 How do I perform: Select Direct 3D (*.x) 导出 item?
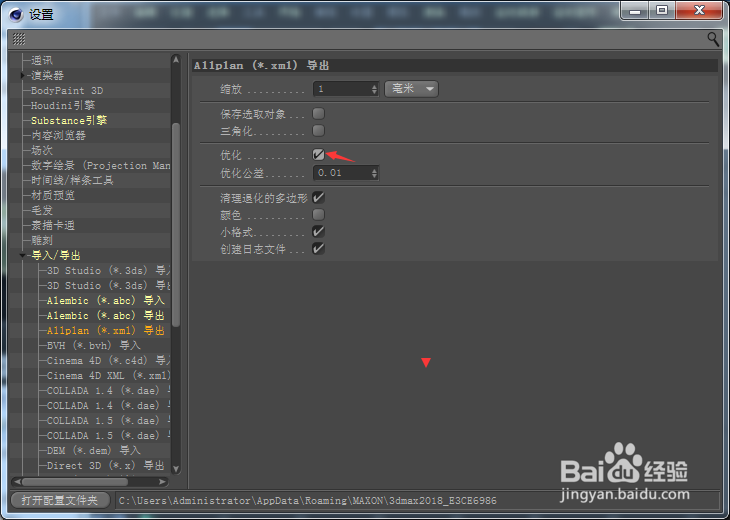click(x=106, y=466)
